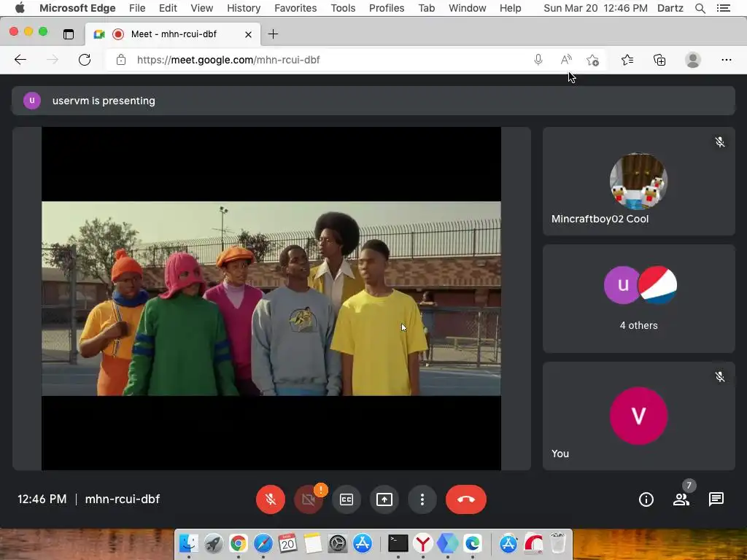
Task: Open the Apple menu
Action: pyautogui.click(x=20, y=8)
